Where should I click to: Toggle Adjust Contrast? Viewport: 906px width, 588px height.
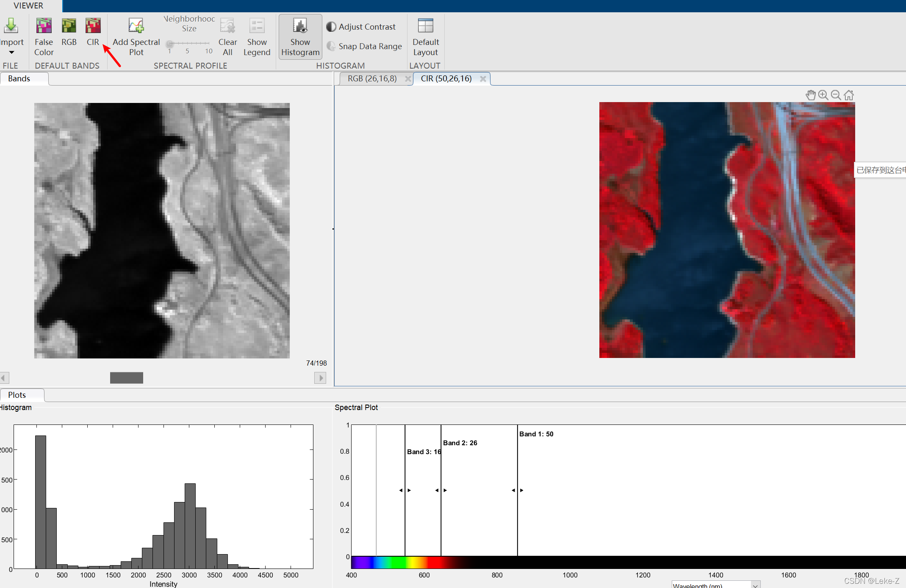[361, 26]
